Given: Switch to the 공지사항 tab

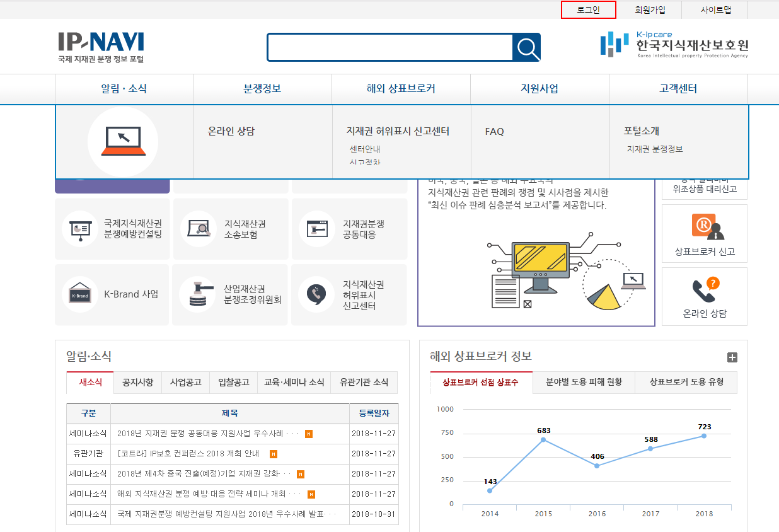Looking at the screenshot, I should point(137,382).
